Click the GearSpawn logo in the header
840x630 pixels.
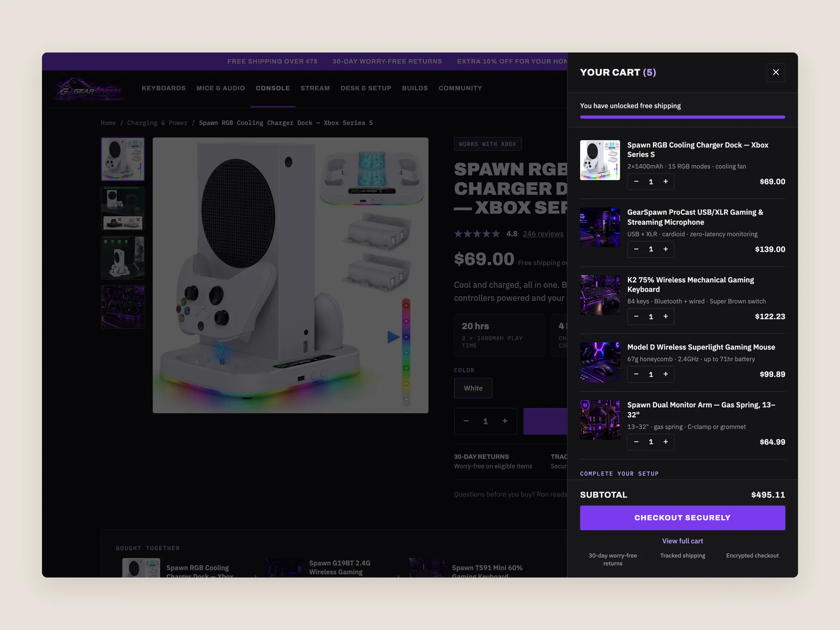(x=90, y=89)
